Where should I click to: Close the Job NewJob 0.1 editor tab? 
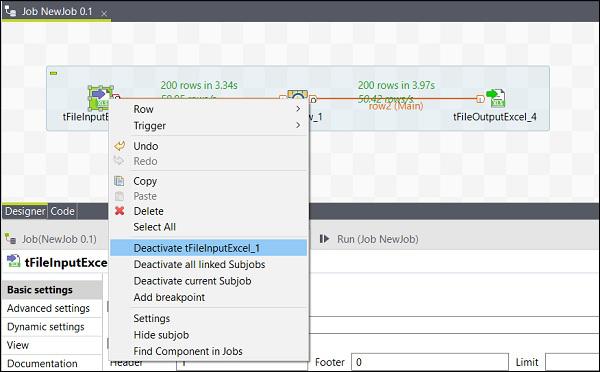pyautogui.click(x=104, y=13)
